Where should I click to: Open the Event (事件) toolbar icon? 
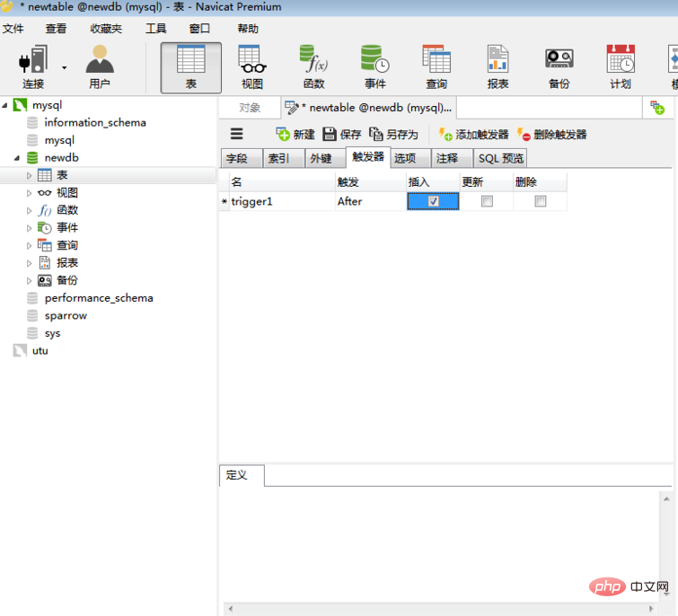(x=374, y=67)
